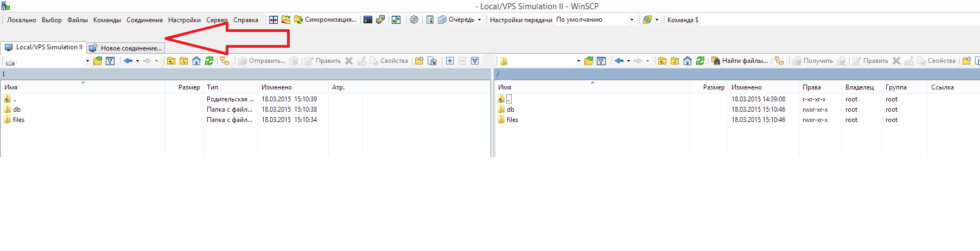Sort remote panel by 'Изменено' column header
Image resolution: width=980 pixels, height=251 pixels.
pos(746,87)
